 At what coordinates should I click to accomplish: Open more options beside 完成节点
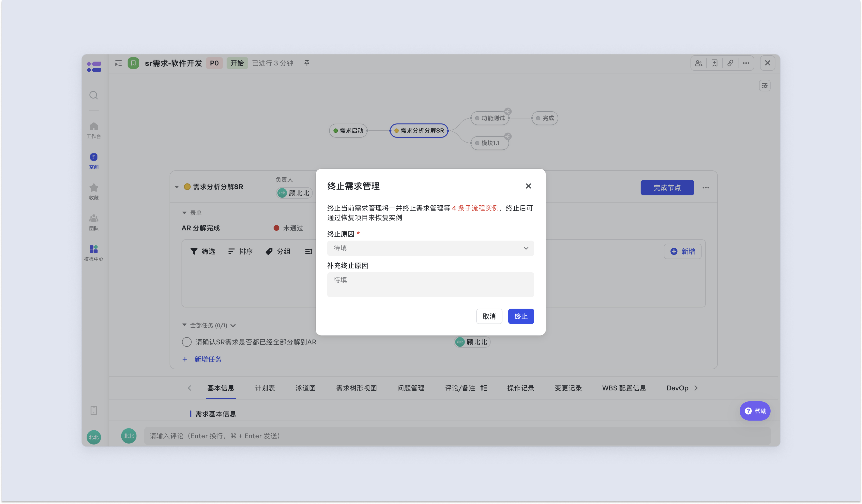coord(706,188)
